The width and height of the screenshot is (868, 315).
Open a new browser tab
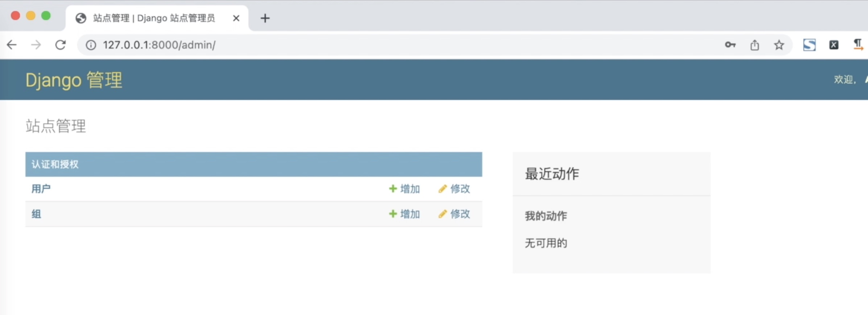coord(265,18)
